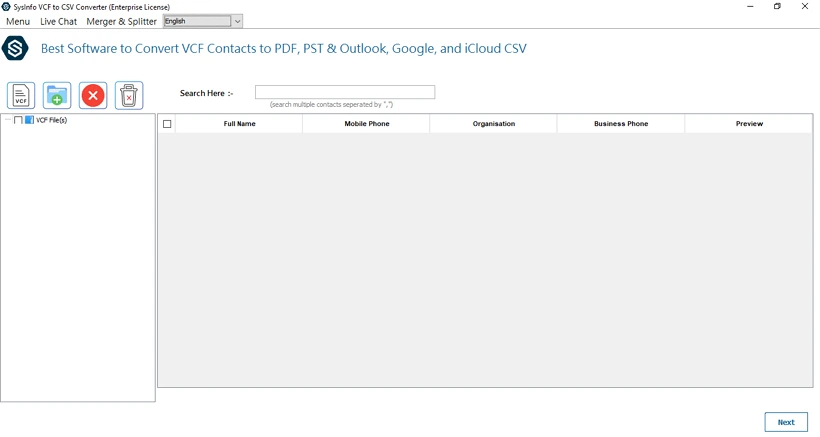Expand the VCF File(s) tree node
Screen dimensions: 820x437
(7, 120)
